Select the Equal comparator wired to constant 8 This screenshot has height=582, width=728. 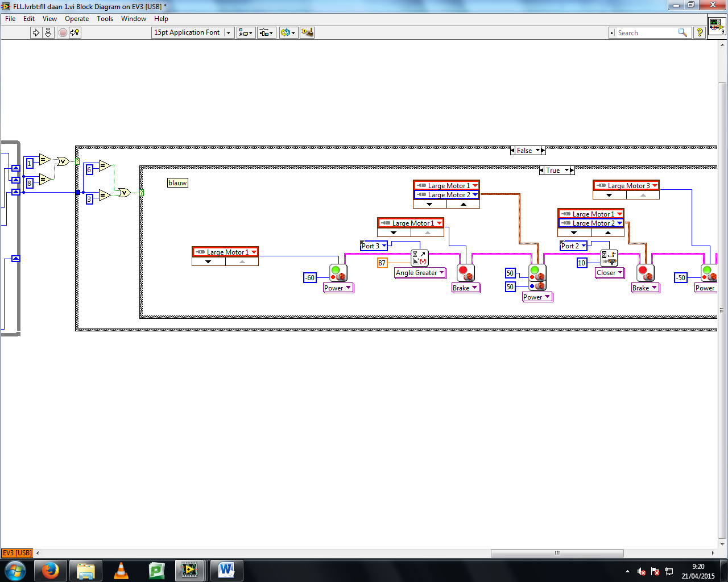tap(45, 180)
